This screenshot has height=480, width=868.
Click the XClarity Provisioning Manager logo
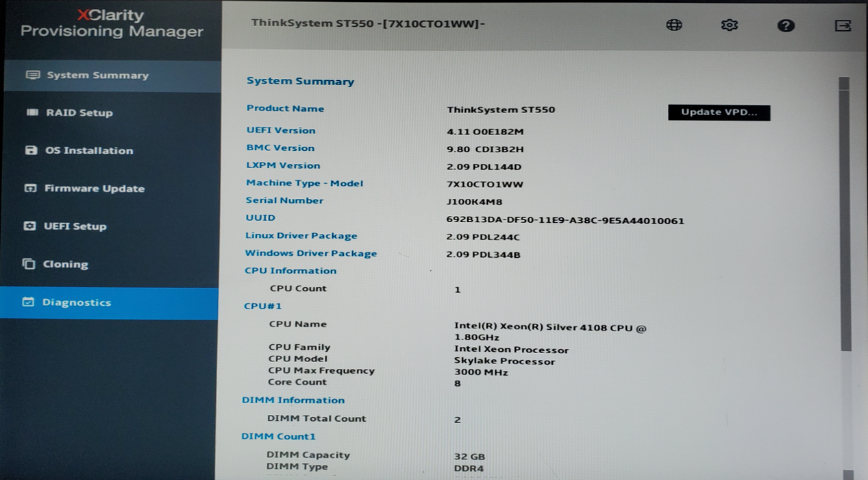pos(112,23)
